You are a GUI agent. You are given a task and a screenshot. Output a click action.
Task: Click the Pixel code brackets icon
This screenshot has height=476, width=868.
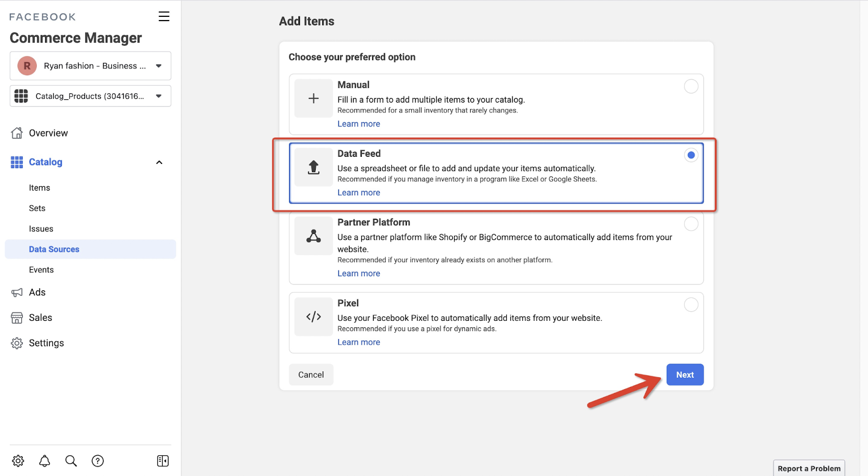[x=314, y=317]
